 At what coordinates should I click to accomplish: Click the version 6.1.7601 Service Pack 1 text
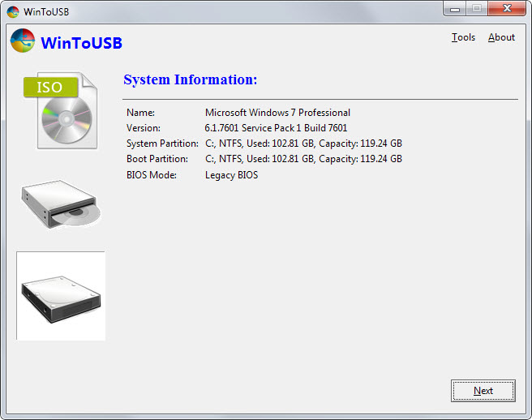(x=276, y=128)
